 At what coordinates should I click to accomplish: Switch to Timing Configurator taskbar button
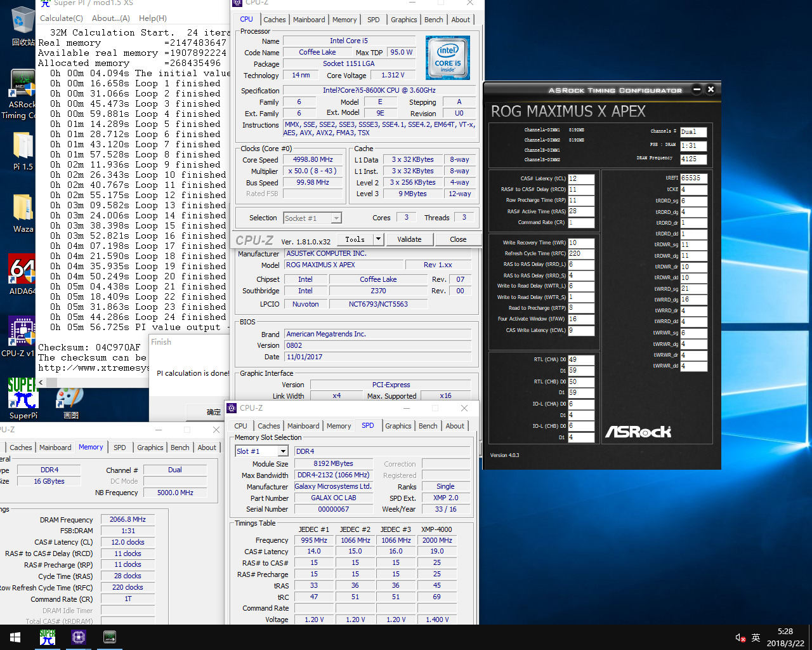pyautogui.click(x=110, y=637)
